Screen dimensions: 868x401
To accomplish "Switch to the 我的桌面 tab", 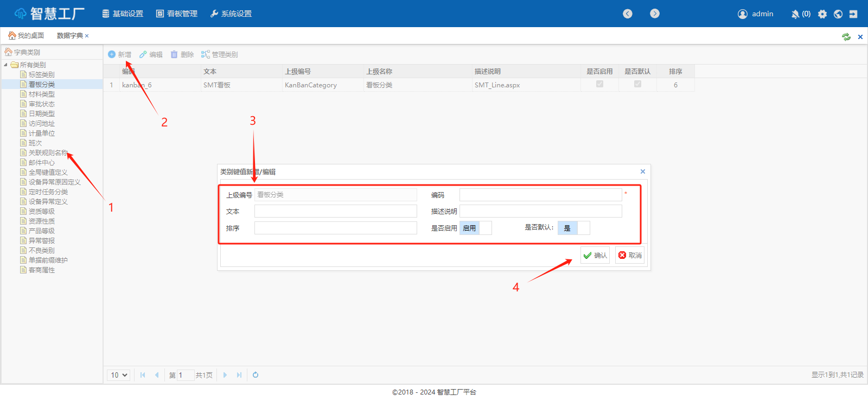I will point(26,36).
